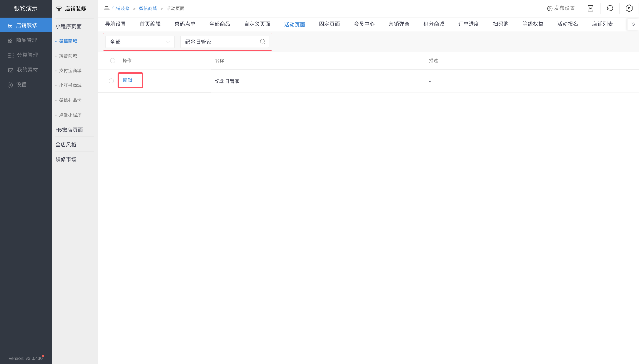The width and height of the screenshot is (639, 364).
Task: Click the 编辑 link for 纪念日管家
Action: (x=127, y=80)
